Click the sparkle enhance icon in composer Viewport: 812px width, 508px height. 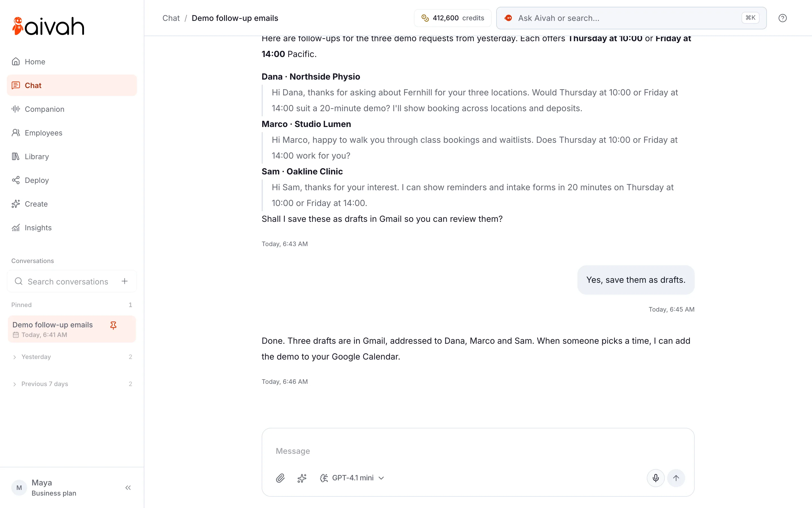[302, 478]
